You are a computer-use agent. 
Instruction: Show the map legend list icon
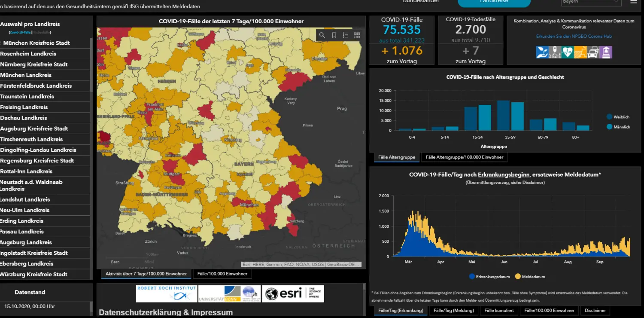[x=346, y=35]
